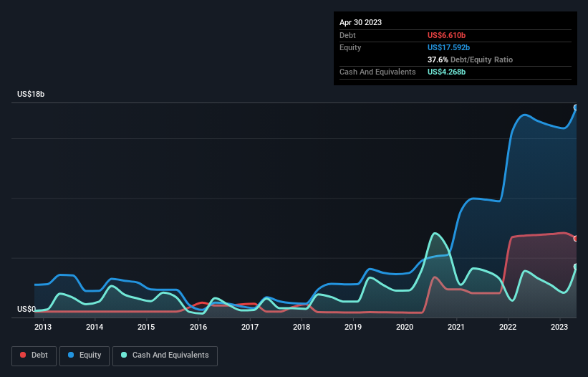Click the Equity row label in tooltip
The height and width of the screenshot is (377, 588).
(350, 47)
